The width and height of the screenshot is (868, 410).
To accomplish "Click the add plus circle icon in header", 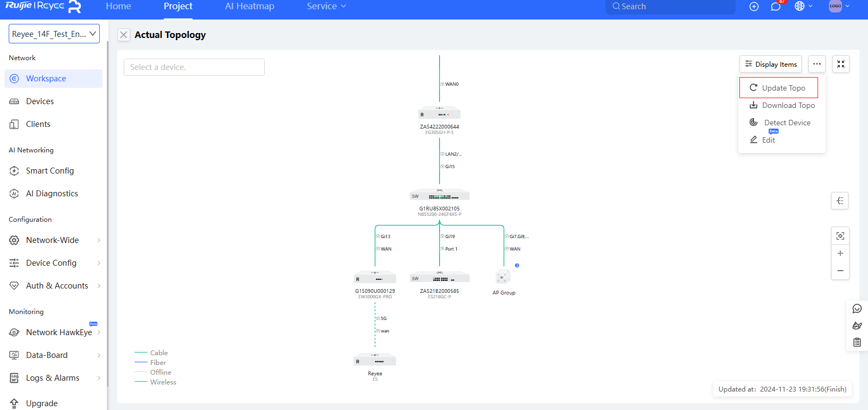I will [x=754, y=7].
